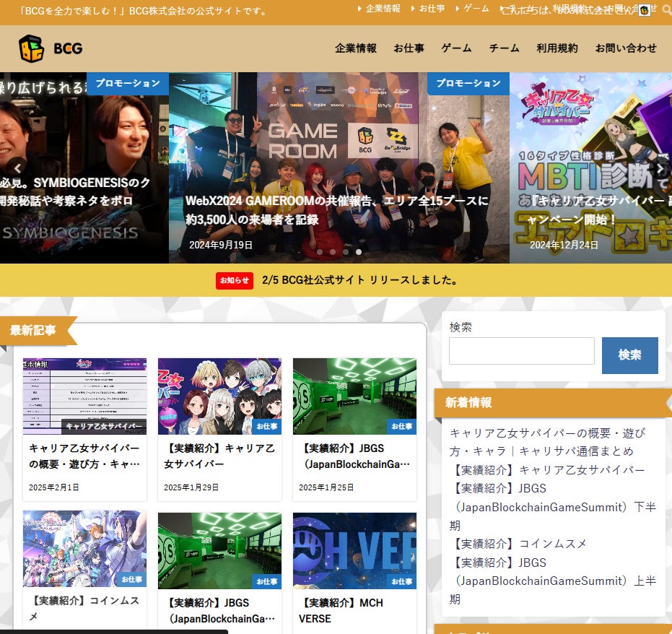The height and width of the screenshot is (634, 672).
Task: Open 利用規約 in the main navigation
Action: click(x=557, y=48)
